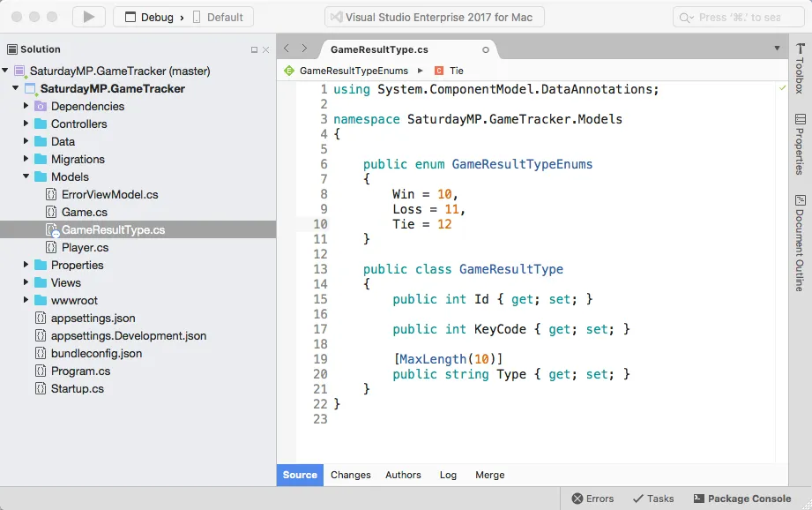Select the GameResultType.cs document tab

pyautogui.click(x=379, y=49)
